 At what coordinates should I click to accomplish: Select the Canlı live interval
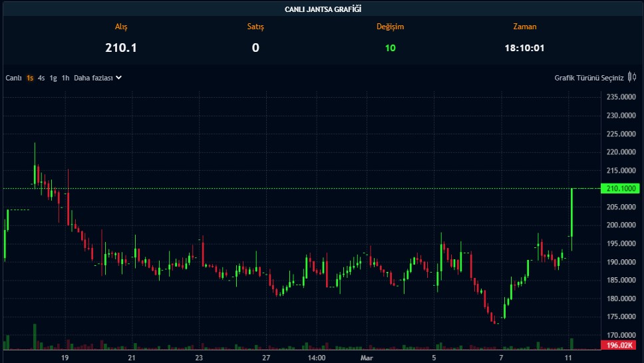pos(14,78)
